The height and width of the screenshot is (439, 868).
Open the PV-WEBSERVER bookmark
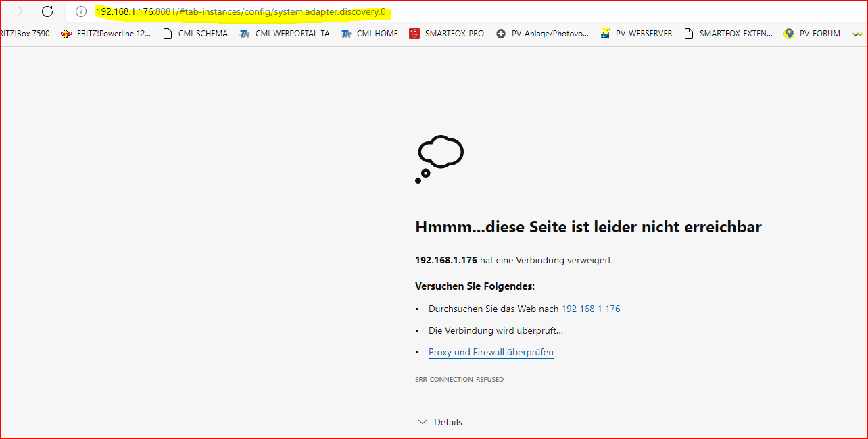coord(636,34)
